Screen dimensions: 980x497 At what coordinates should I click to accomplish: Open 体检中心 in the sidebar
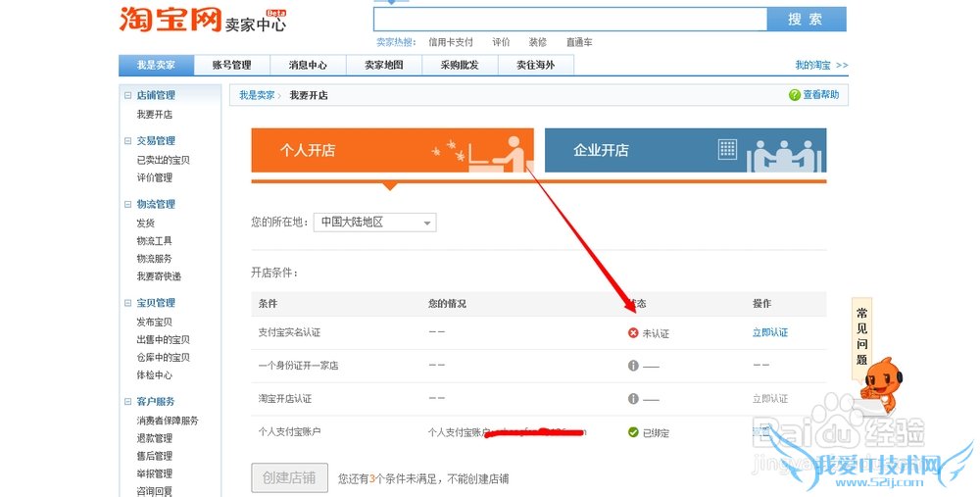[x=155, y=375]
